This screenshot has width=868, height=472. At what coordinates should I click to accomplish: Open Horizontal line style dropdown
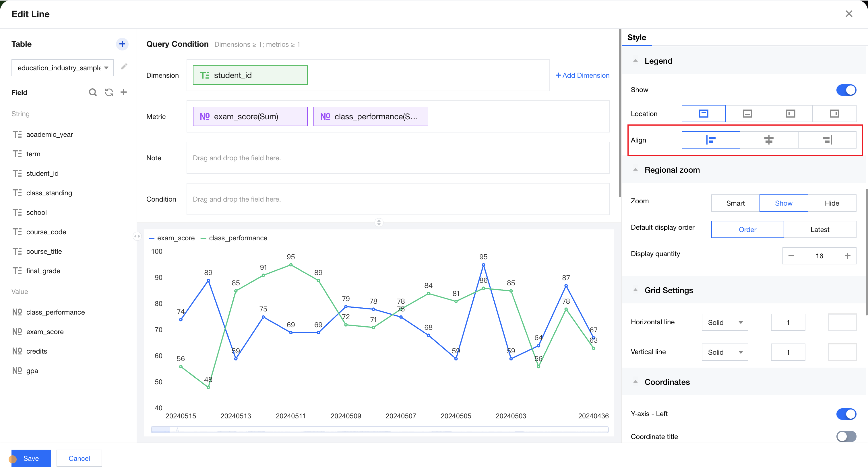click(725, 323)
